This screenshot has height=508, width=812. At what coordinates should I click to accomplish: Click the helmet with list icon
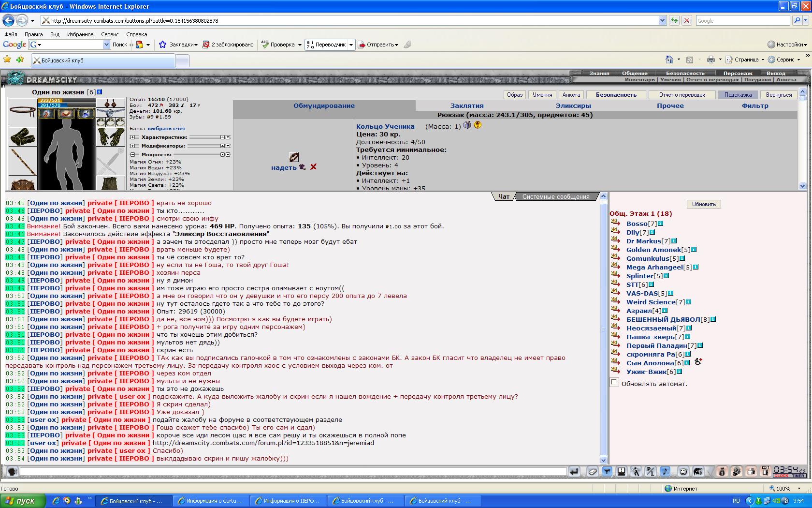coord(698,471)
